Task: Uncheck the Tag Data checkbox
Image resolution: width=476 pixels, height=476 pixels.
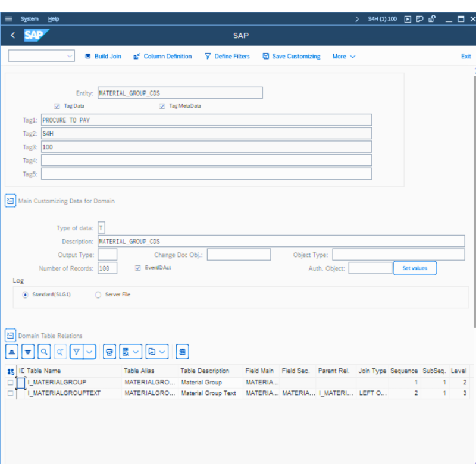Action: [57, 106]
